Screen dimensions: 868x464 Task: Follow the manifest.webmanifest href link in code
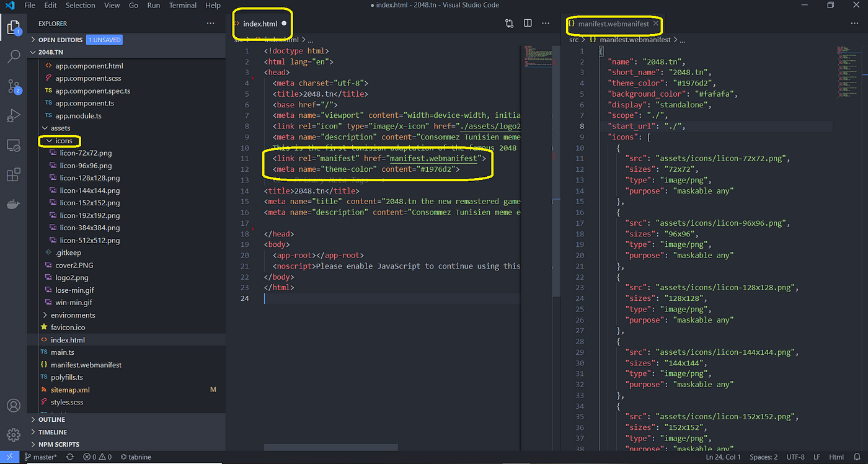click(434, 158)
